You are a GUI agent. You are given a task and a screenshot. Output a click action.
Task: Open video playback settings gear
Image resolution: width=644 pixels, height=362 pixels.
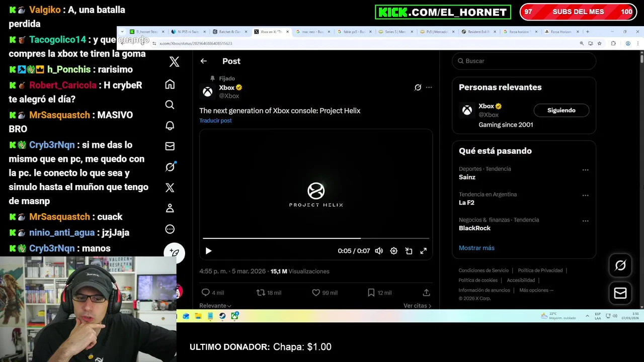pyautogui.click(x=393, y=251)
